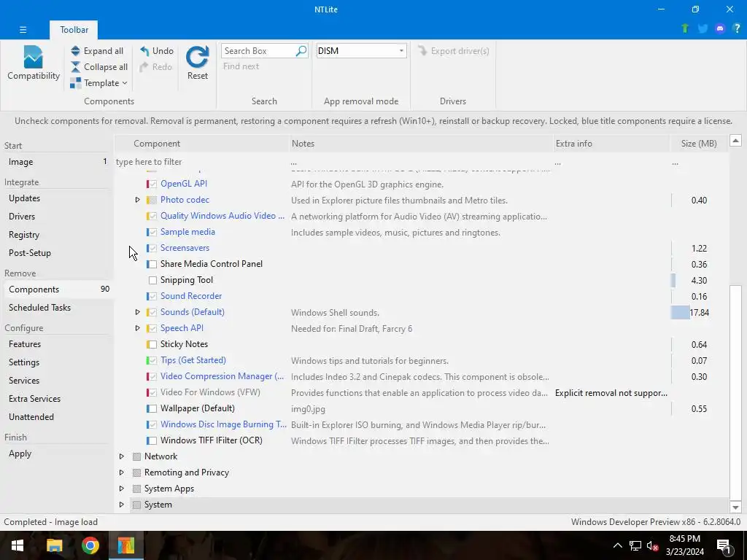Click the Reset refresh icon
This screenshot has height=560, width=747.
(197, 57)
